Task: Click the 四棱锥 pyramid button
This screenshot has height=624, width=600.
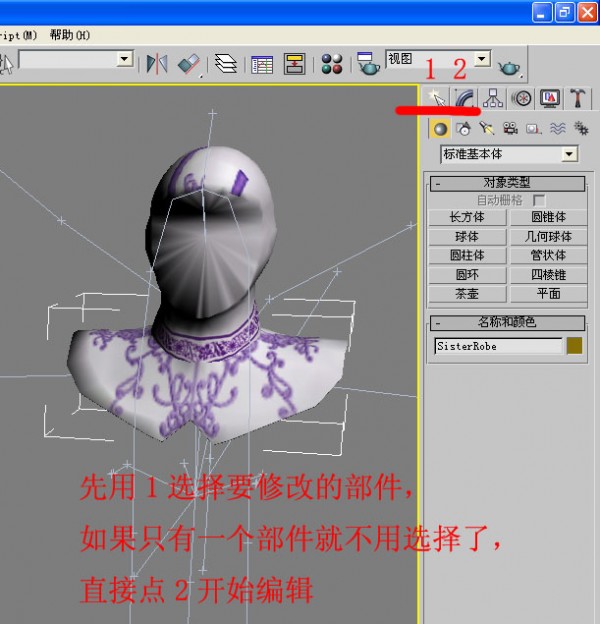Action: [549, 275]
